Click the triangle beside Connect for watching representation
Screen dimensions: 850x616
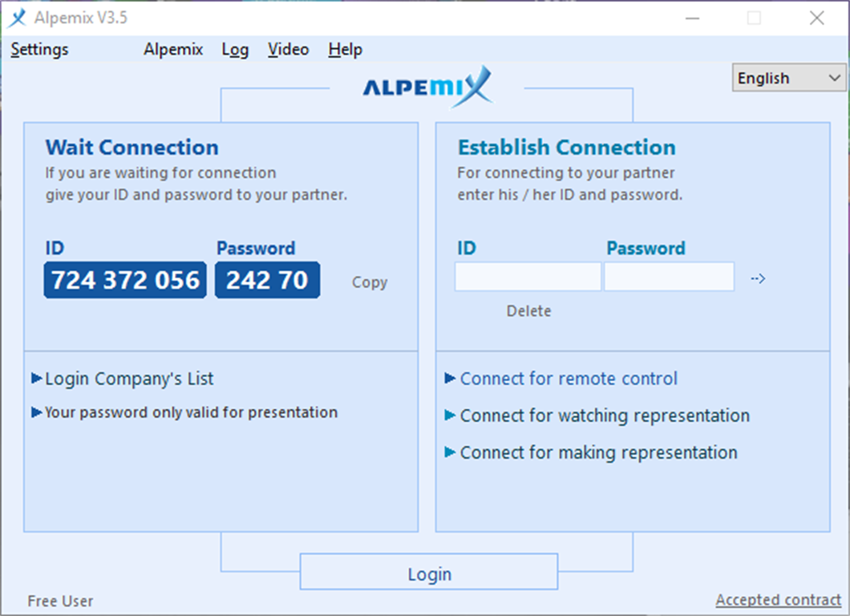tap(450, 415)
